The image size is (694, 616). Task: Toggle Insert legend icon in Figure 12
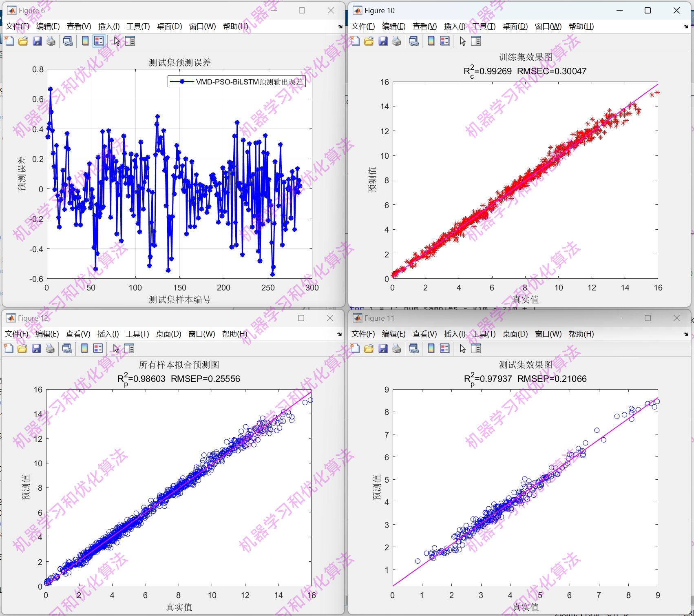coord(98,348)
